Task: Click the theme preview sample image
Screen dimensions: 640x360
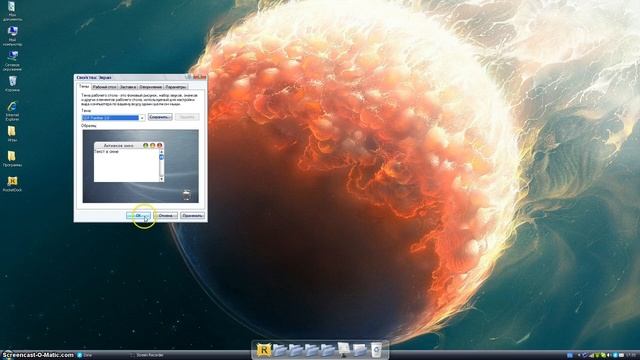Action: click(x=140, y=166)
